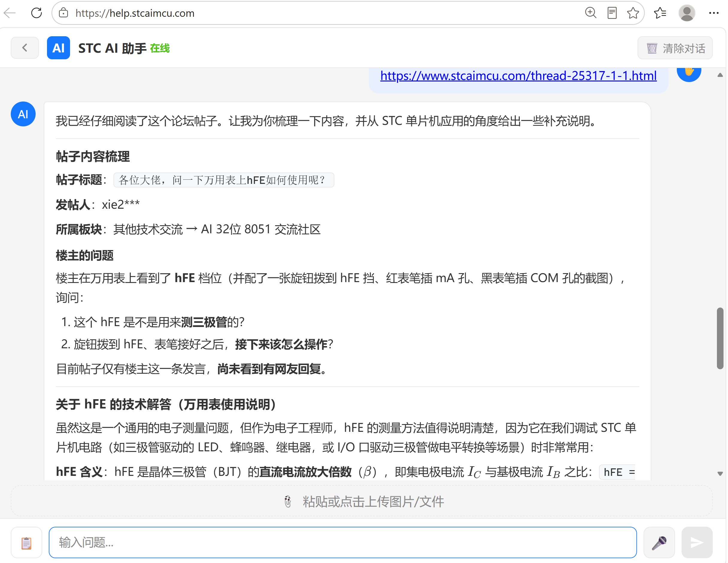The width and height of the screenshot is (728, 563).
Task: Click the 粘贴或点击上传图片/文件 upload area
Action: pyautogui.click(x=362, y=501)
